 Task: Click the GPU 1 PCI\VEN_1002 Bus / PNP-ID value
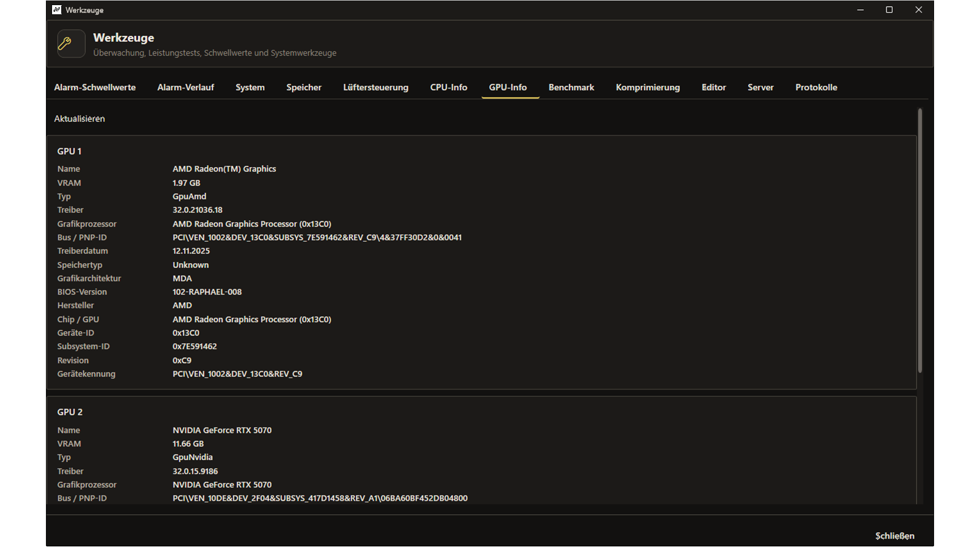317,237
